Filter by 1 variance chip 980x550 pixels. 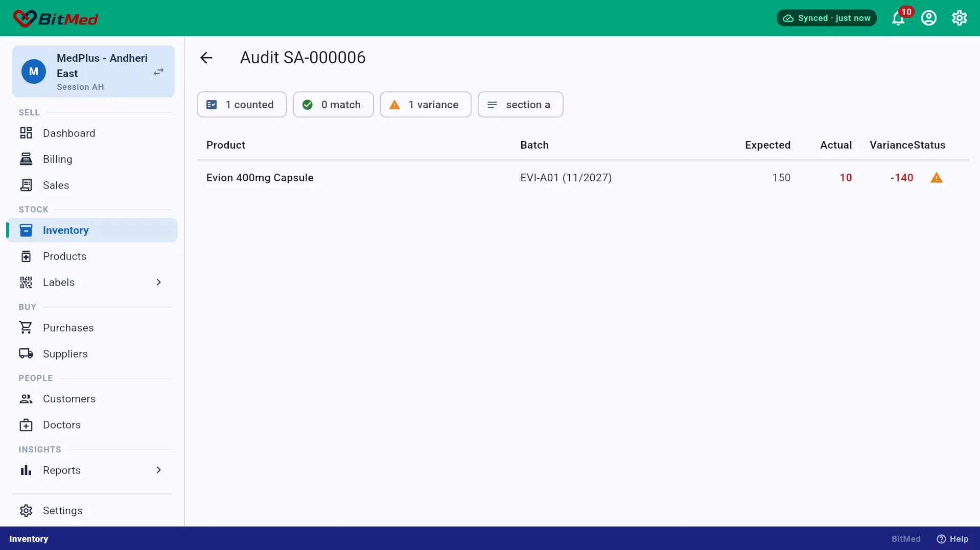[x=426, y=105]
